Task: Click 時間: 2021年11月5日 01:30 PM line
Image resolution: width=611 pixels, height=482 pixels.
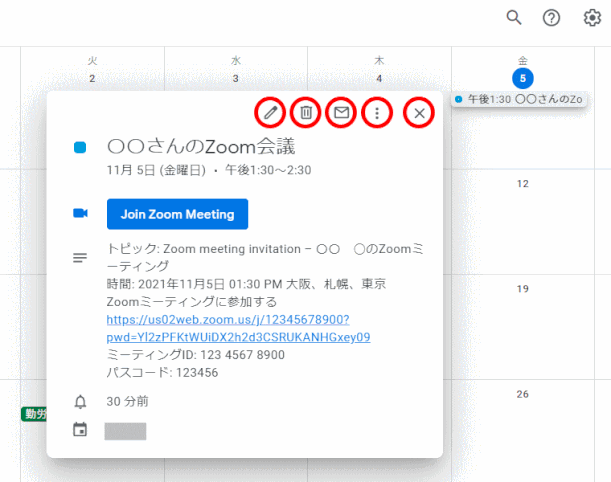Action: pos(246,284)
